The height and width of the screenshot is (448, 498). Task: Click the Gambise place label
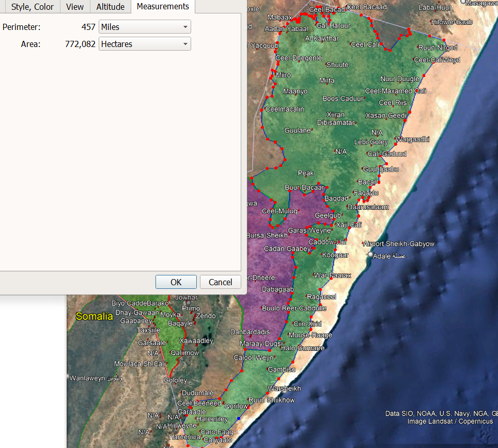[282, 369]
